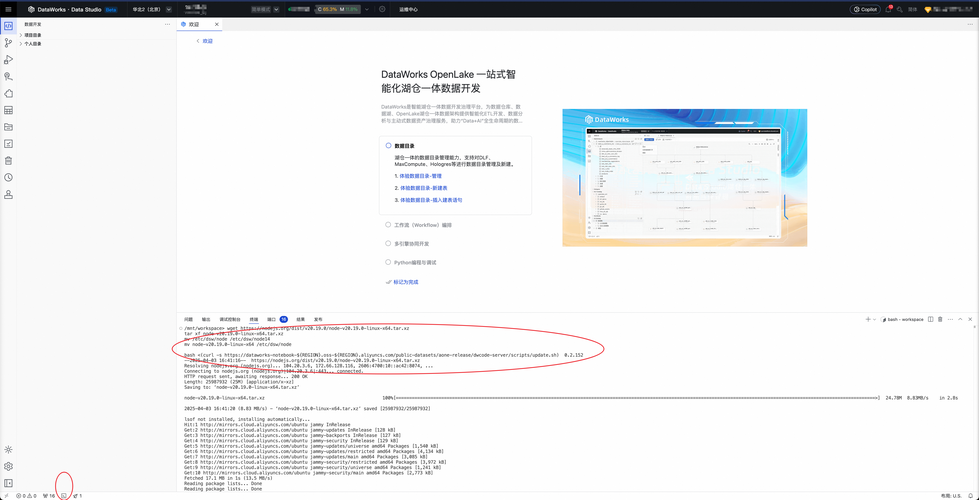Add a new terminal with plus icon
Screen dimensions: 979x500
868,320
